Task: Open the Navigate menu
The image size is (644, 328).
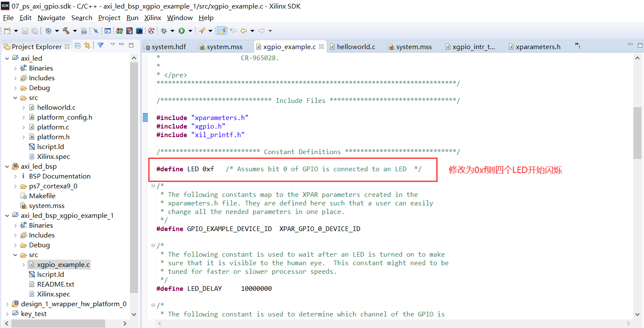Action: (51, 18)
